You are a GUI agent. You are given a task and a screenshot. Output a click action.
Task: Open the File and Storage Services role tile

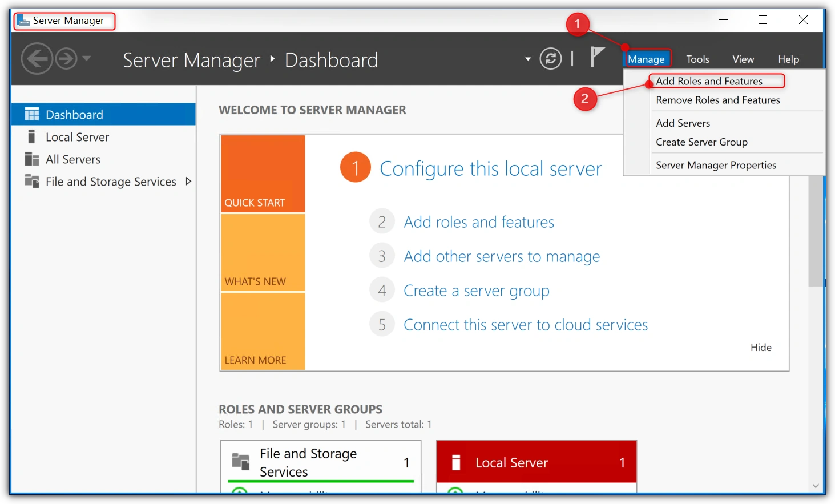[321, 465]
